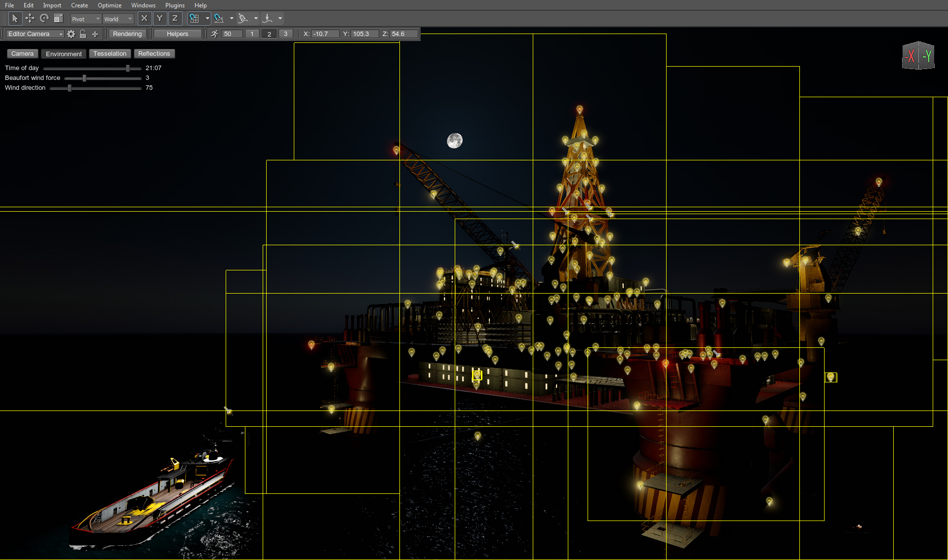
Task: Toggle angle snapping magnet icon
Action: click(219, 18)
